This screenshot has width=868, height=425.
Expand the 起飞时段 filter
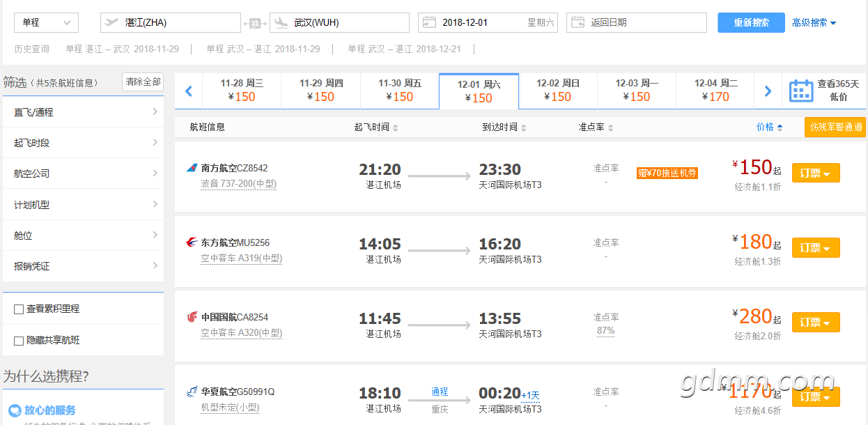[x=83, y=143]
